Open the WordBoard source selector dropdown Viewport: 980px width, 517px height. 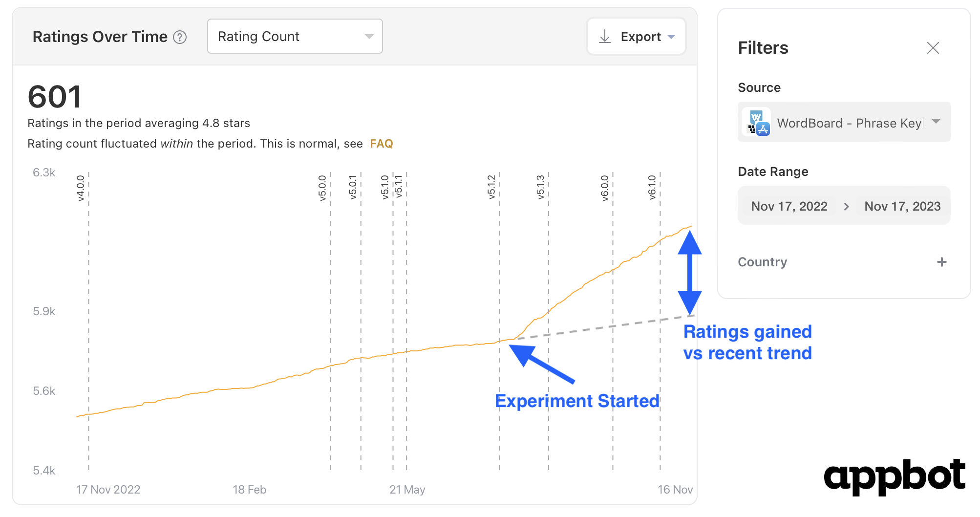click(x=844, y=122)
